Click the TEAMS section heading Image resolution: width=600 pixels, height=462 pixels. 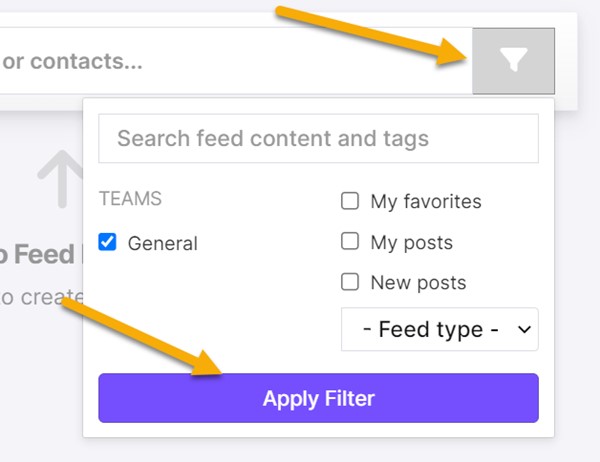point(129,199)
